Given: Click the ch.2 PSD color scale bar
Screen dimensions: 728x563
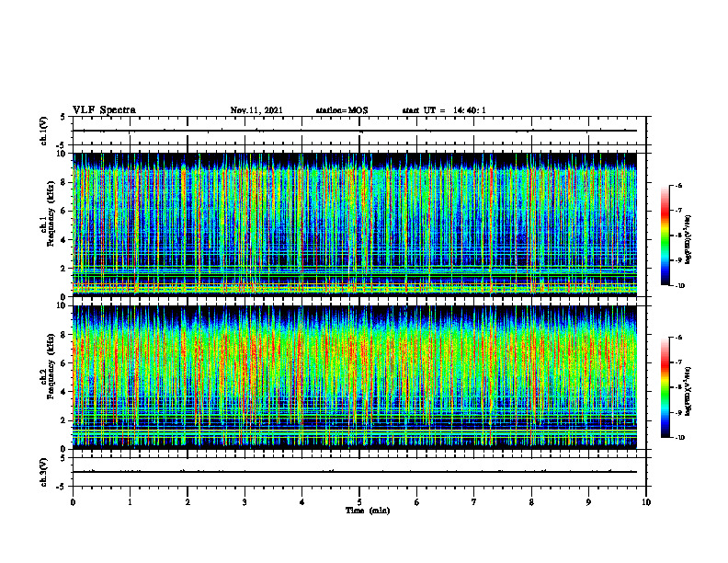Looking at the screenshot, I should 665,387.
